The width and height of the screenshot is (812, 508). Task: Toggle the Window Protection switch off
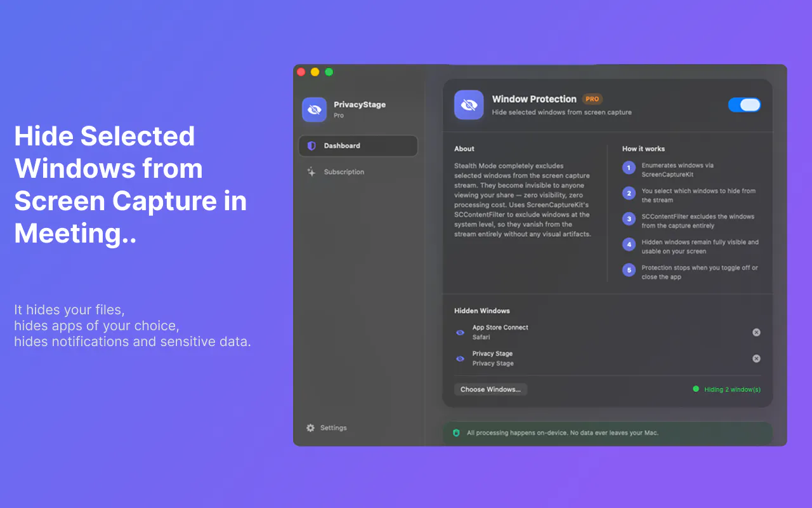[x=744, y=105]
